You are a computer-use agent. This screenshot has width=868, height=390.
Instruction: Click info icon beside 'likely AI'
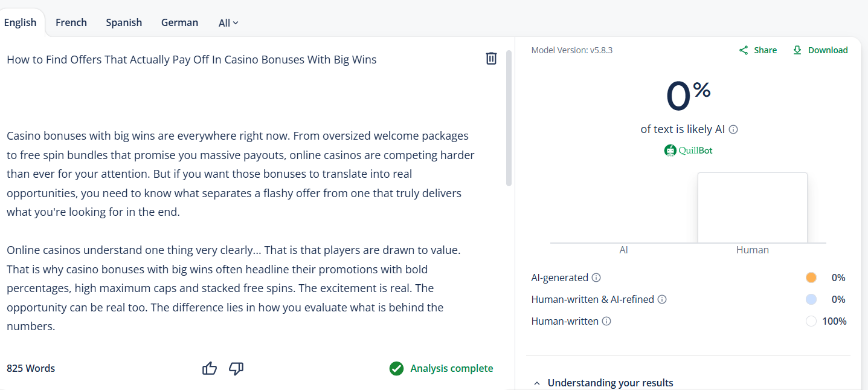[x=733, y=129]
